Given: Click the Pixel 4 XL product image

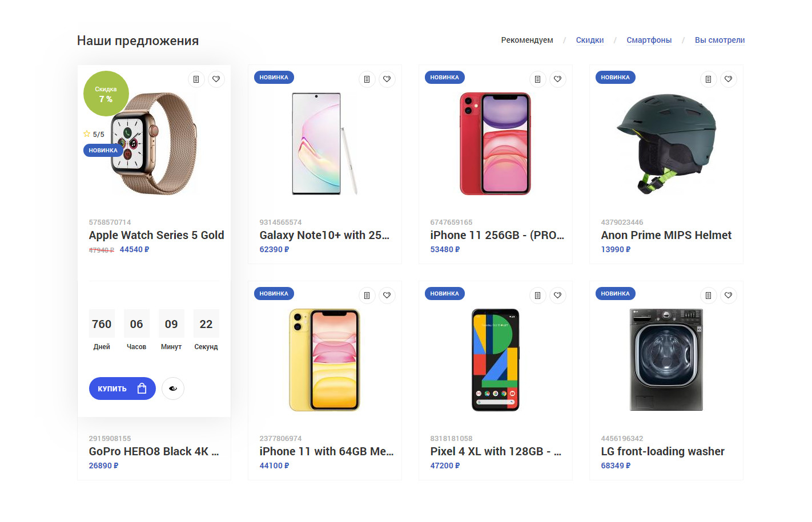Looking at the screenshot, I should pos(495,359).
